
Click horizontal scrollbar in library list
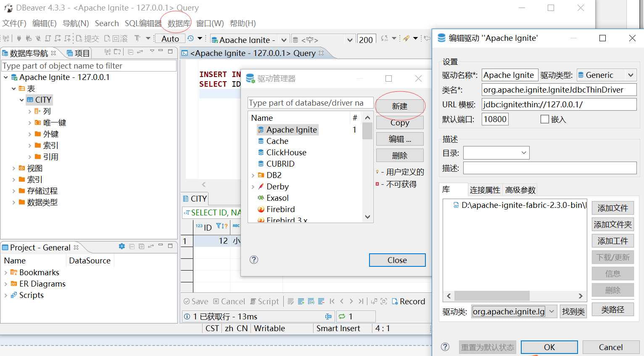click(x=492, y=296)
